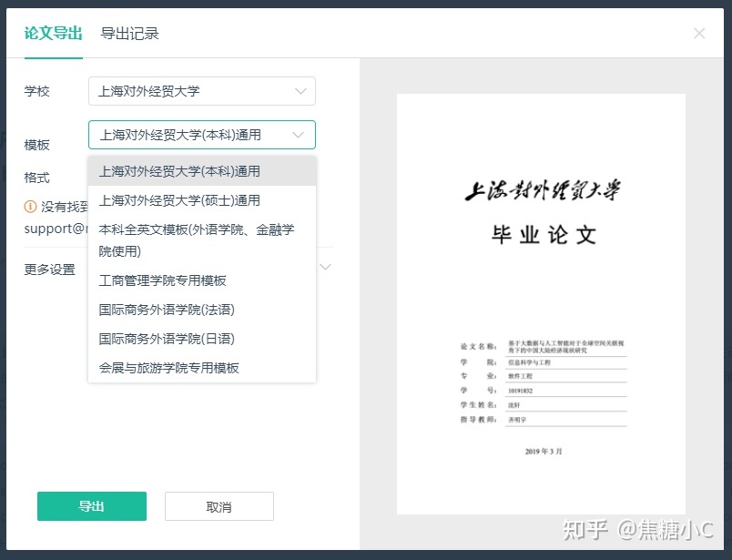Click the chevron on the 模板 dropdown
This screenshot has height=560, width=732.
(x=298, y=134)
